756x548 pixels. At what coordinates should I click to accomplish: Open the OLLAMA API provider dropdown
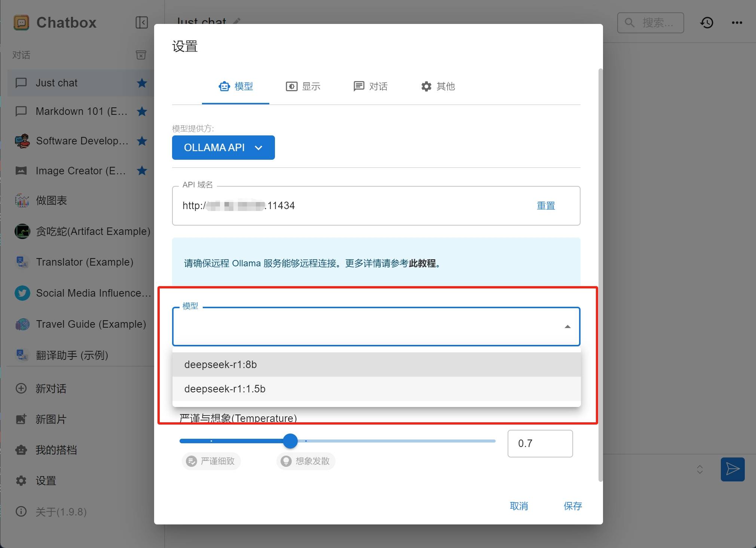pos(223,147)
